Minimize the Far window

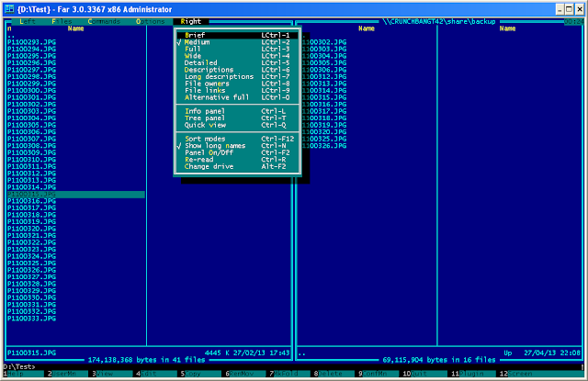coord(560,9)
